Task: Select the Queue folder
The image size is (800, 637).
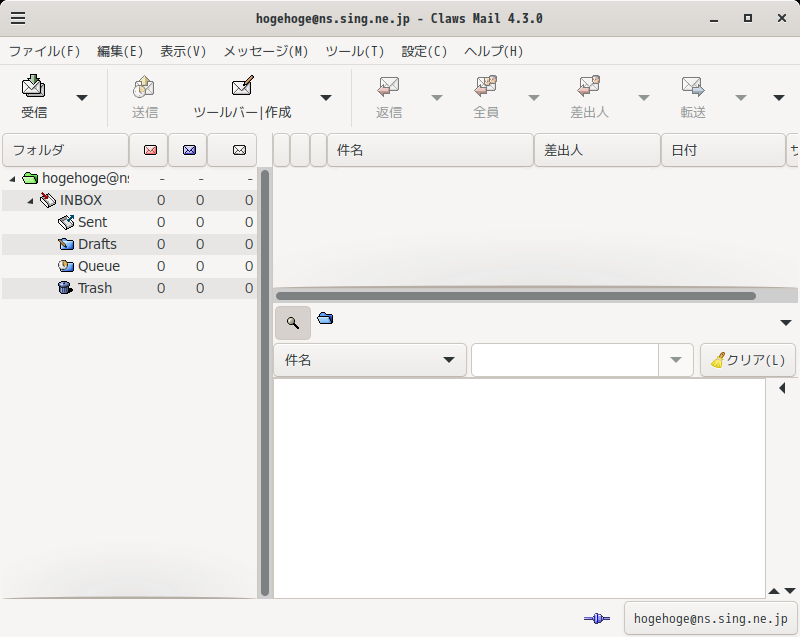Action: (130, 266)
